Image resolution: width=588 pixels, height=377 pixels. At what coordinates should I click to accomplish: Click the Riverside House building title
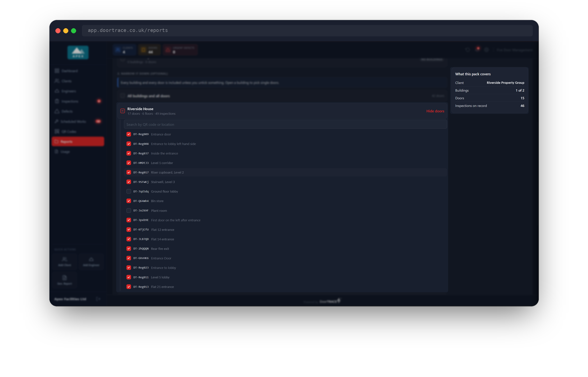coord(140,109)
